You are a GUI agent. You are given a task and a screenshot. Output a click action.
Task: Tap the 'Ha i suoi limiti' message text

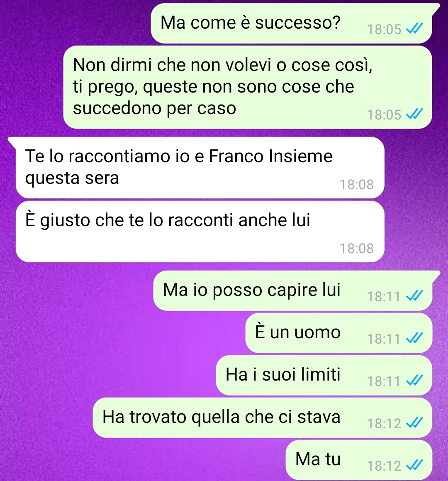[x=283, y=375]
